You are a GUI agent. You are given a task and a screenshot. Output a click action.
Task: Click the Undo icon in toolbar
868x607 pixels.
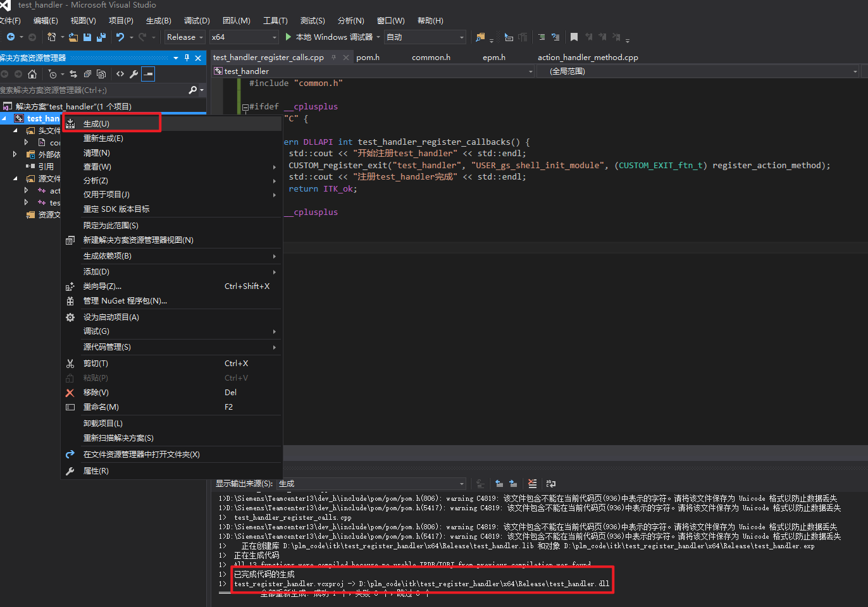120,37
